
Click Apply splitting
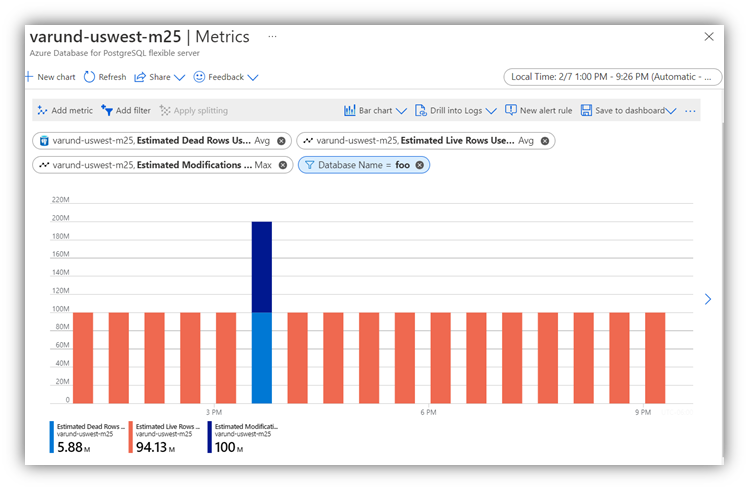(193, 110)
